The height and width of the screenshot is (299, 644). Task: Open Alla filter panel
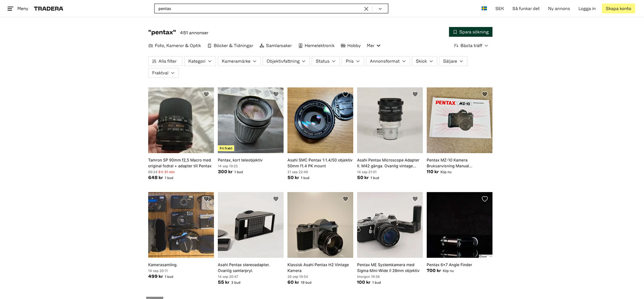click(165, 61)
